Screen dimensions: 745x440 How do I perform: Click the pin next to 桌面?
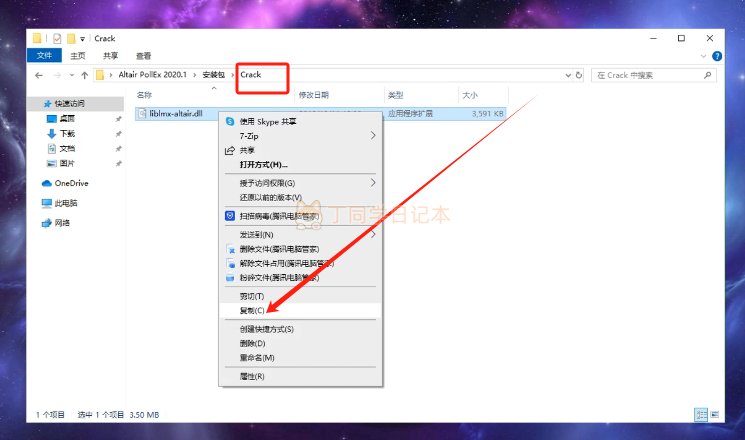coord(118,119)
